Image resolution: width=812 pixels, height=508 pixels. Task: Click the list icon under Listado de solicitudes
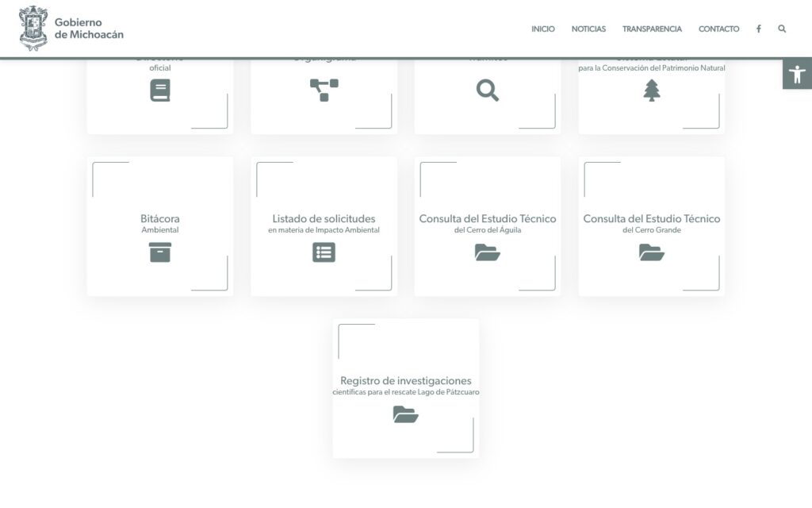tap(324, 252)
